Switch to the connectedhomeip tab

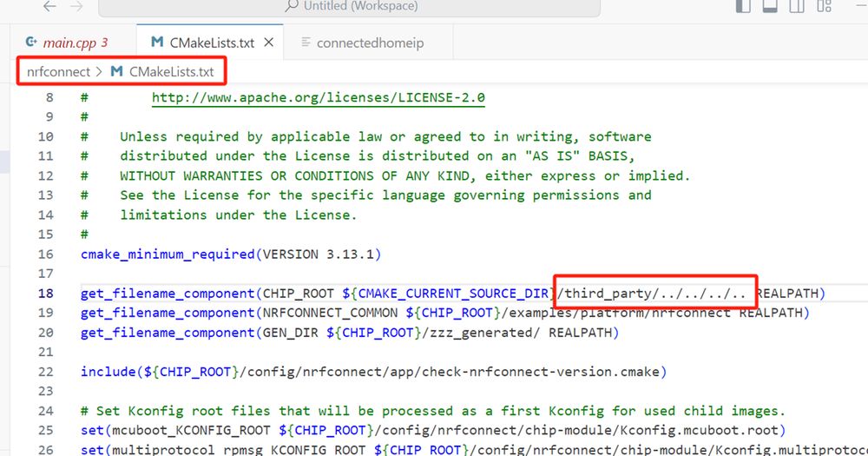tap(370, 43)
